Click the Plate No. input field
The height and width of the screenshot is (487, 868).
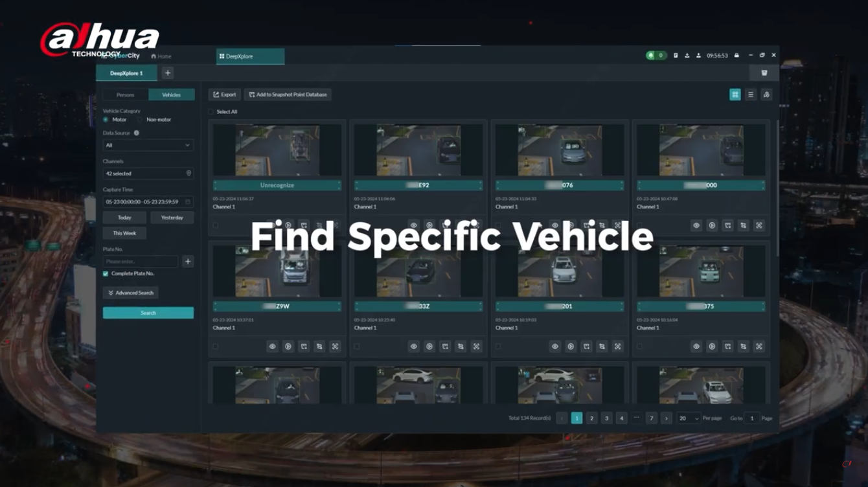click(140, 262)
